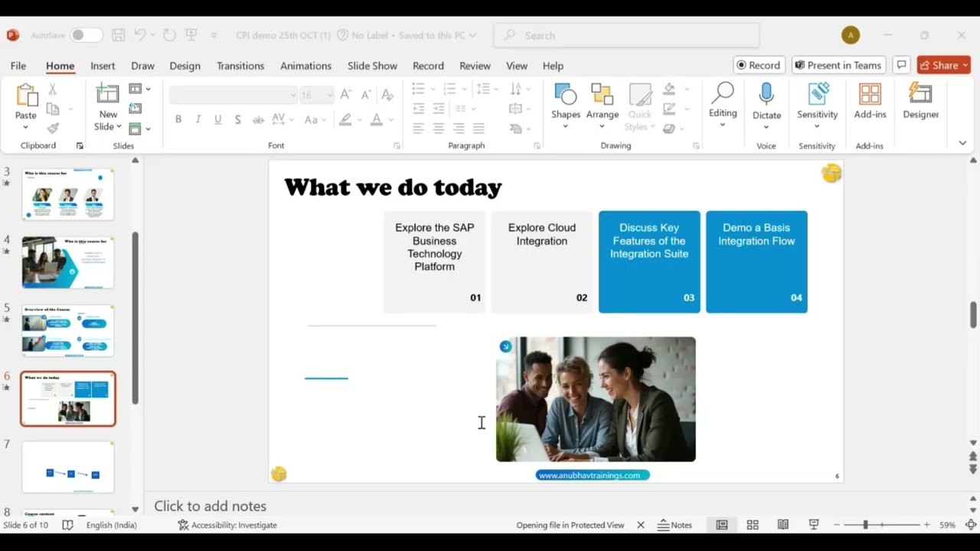This screenshot has width=980, height=551.
Task: Launch the Designer pane
Action: [x=921, y=102]
